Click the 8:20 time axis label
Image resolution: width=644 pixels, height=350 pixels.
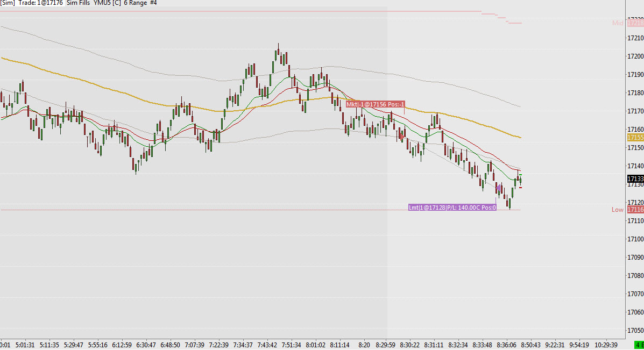364,345
